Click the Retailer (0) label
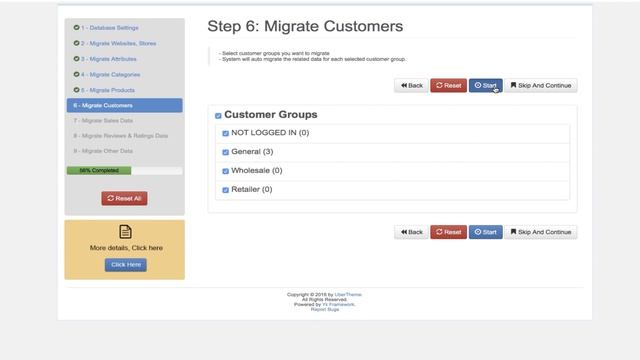Viewport: 640px width, 360px height. tap(252, 189)
